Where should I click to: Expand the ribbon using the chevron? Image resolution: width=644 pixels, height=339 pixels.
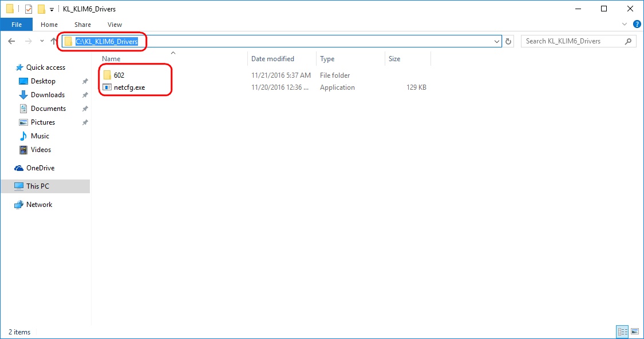625,25
